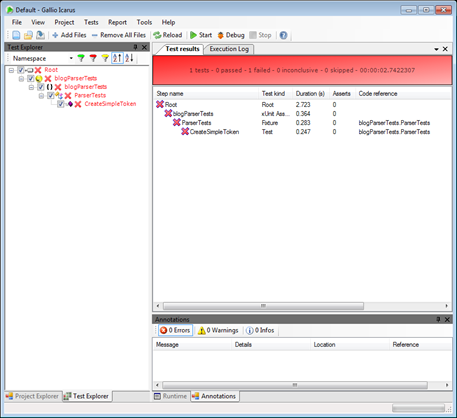Click the New Project toolbar icon
Screen dimensions: 457x418
16,35
